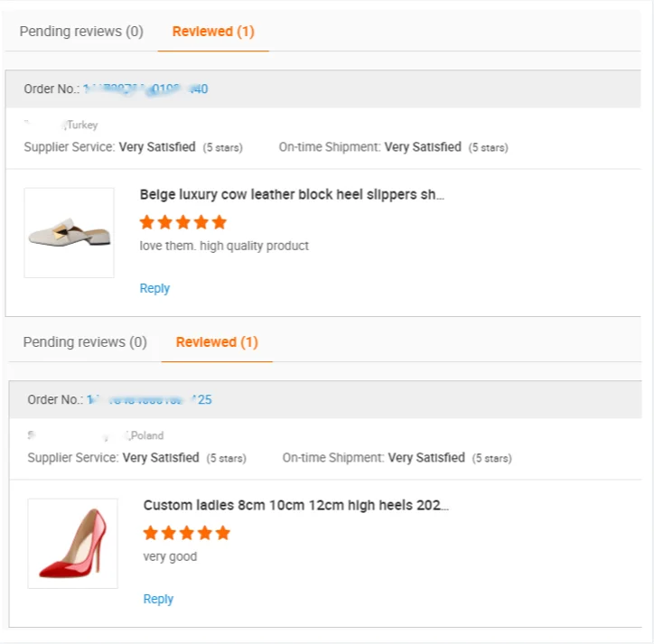The width and height of the screenshot is (654, 644).
Task: Click the order number for the Turkey order
Action: (145, 89)
